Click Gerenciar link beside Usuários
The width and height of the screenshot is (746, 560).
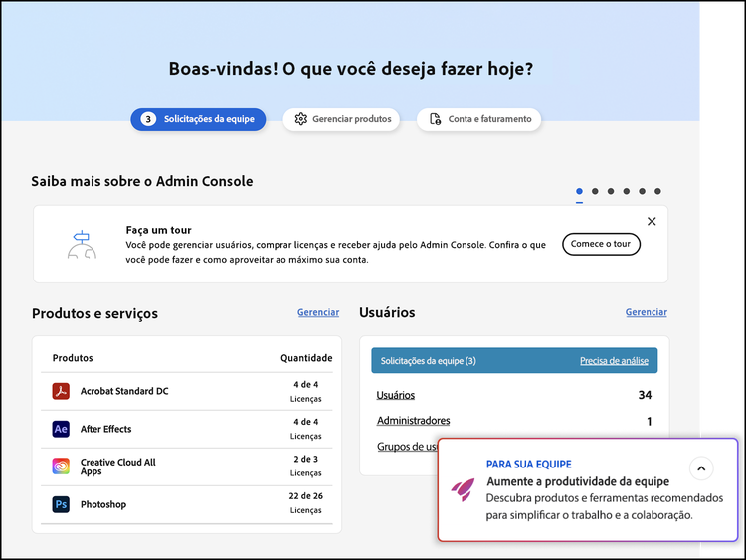(x=647, y=312)
